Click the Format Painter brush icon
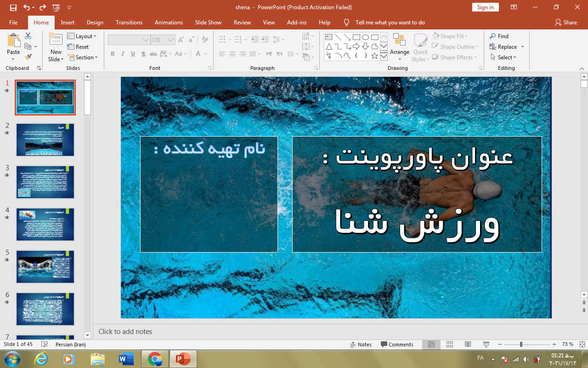 tap(28, 57)
